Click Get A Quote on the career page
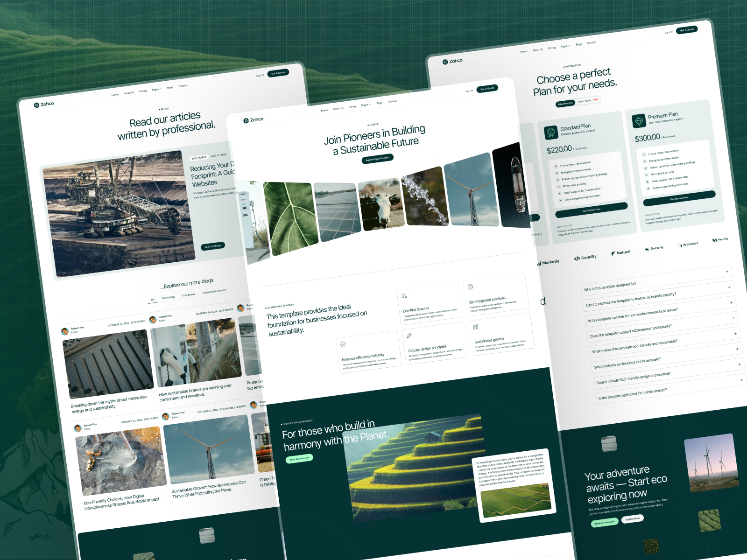This screenshot has width=747, height=560. [x=487, y=88]
